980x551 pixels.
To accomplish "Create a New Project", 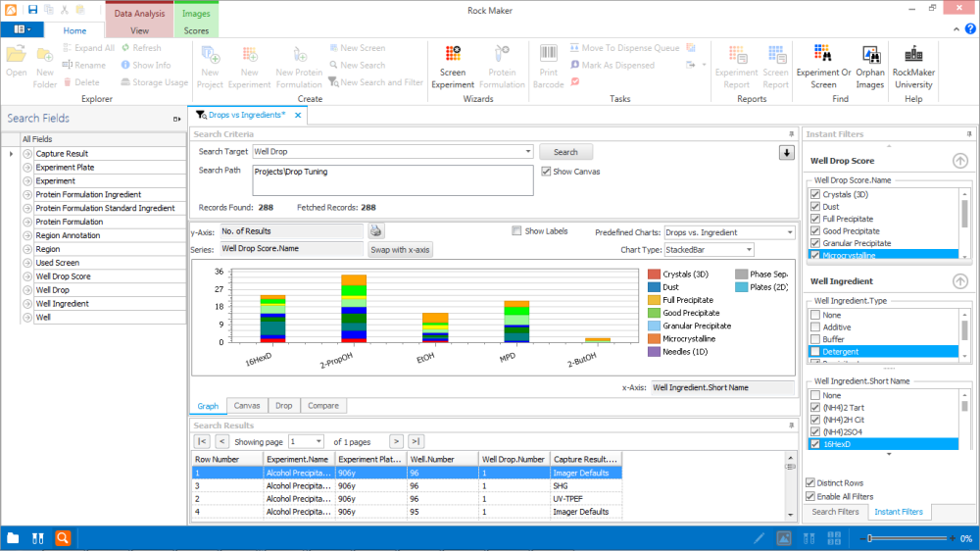I will [210, 67].
